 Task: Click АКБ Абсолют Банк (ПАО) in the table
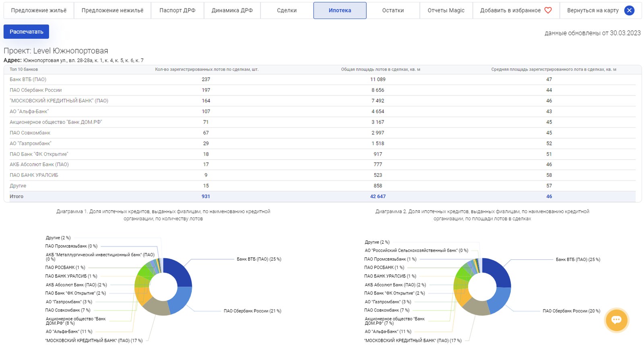click(x=39, y=164)
